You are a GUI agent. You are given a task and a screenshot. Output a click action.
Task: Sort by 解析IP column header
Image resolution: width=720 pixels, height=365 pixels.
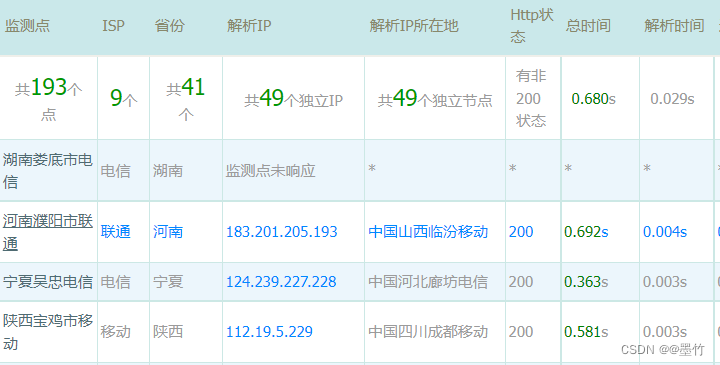249,26
